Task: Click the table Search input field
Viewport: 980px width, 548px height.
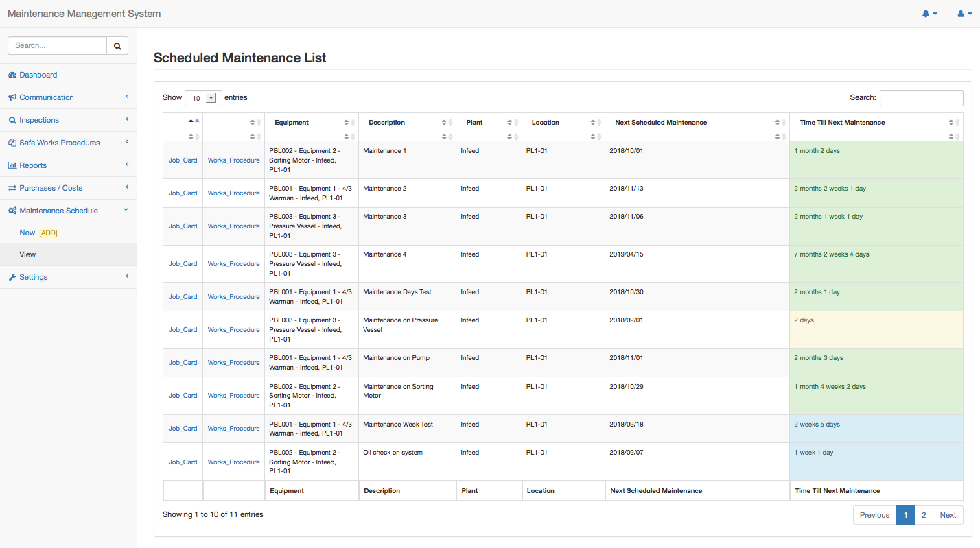Action: click(921, 98)
